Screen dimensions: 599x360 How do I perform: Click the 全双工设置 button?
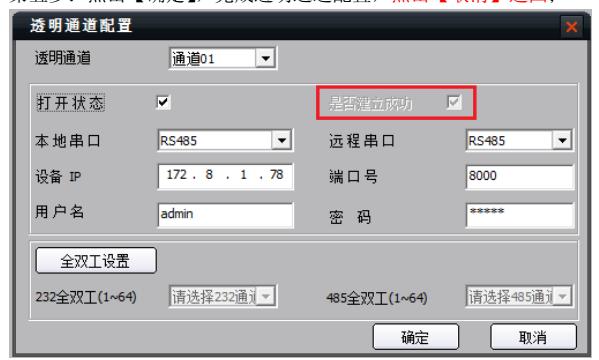[96, 261]
